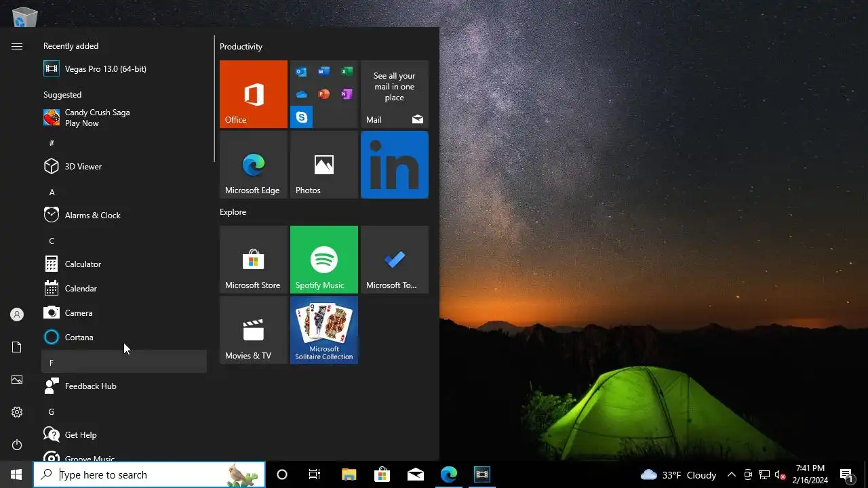868x488 pixels.
Task: Open Pictures from Start sidebar
Action: pyautogui.click(x=17, y=380)
